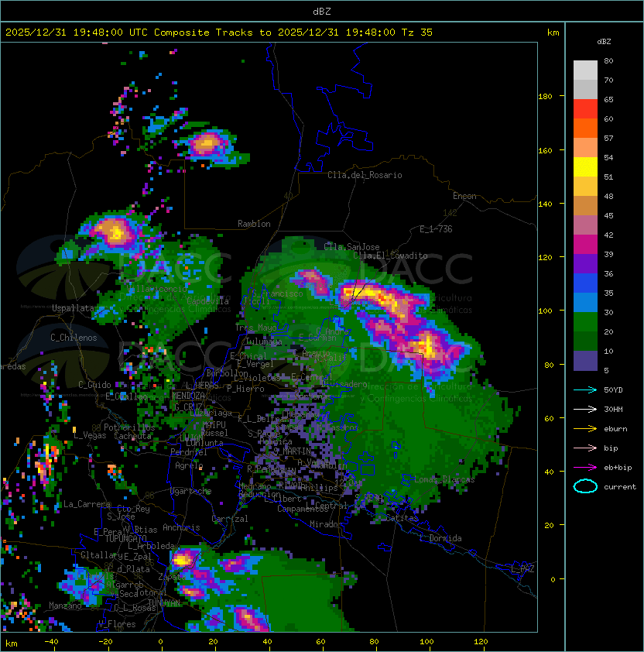Click the 'C_Guido' label on map
The width and height of the screenshot is (644, 652).
(x=94, y=385)
